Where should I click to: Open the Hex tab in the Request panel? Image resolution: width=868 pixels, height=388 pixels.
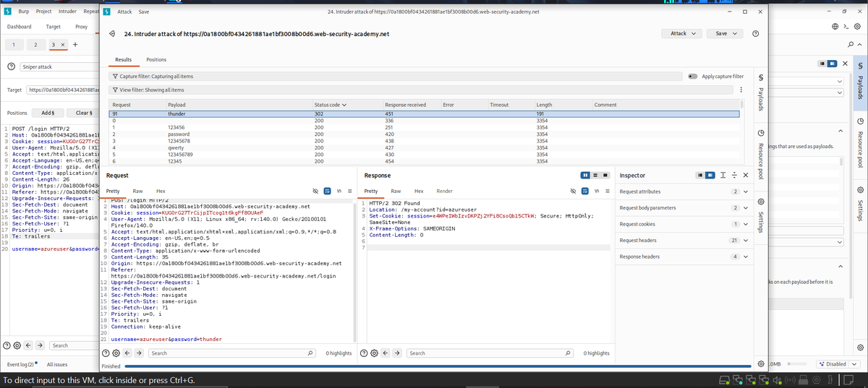coord(161,191)
